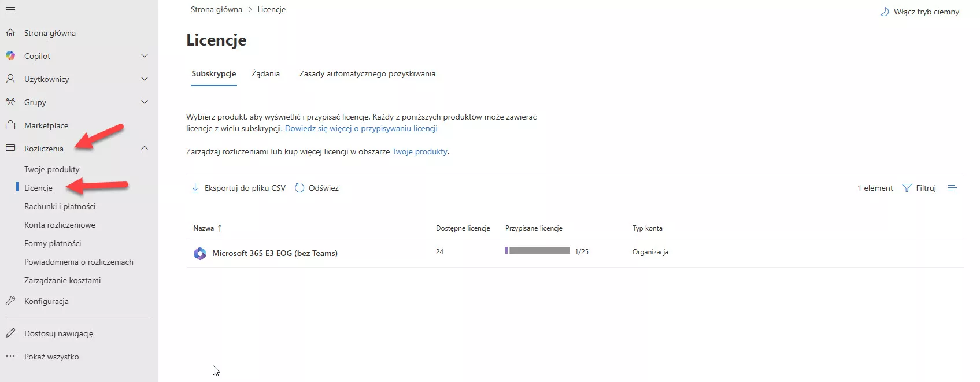The image size is (980, 382).
Task: Click Eksportuj do pliku CSV button
Action: pyautogui.click(x=238, y=188)
